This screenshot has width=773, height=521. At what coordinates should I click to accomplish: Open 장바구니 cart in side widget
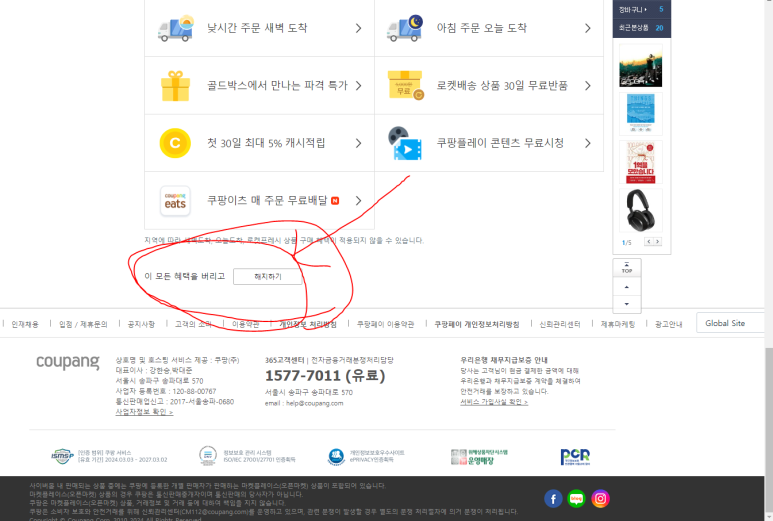tap(641, 9)
